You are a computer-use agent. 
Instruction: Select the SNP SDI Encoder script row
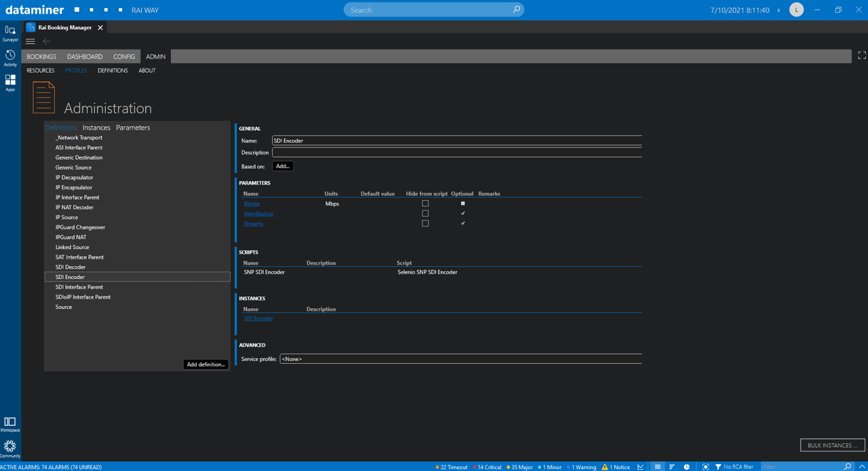coord(441,272)
